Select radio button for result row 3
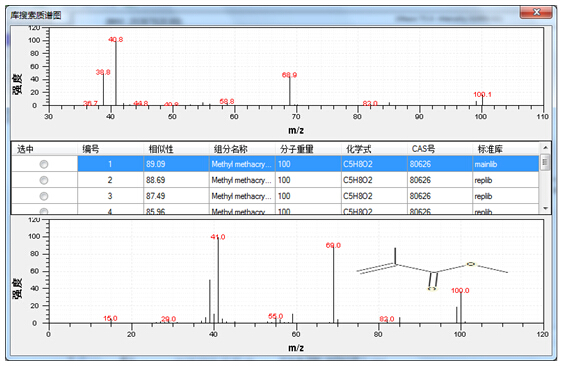The height and width of the screenshot is (366, 562). tap(44, 196)
